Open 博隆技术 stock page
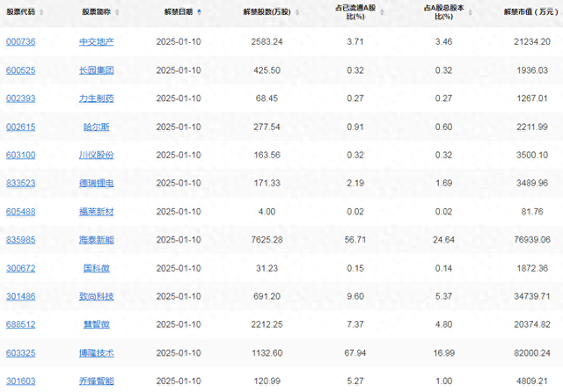Viewport: 563px width, 392px height. [97, 353]
